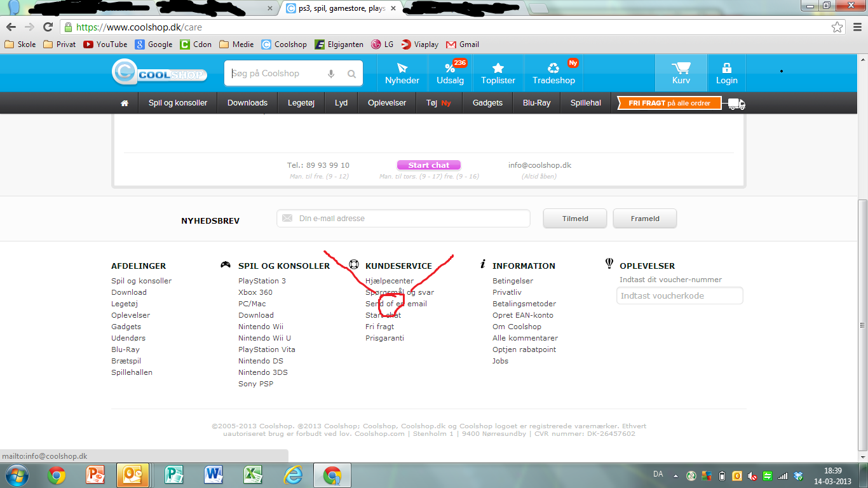Open Chrome menu button
Screen dimensions: 868x488
click(856, 27)
